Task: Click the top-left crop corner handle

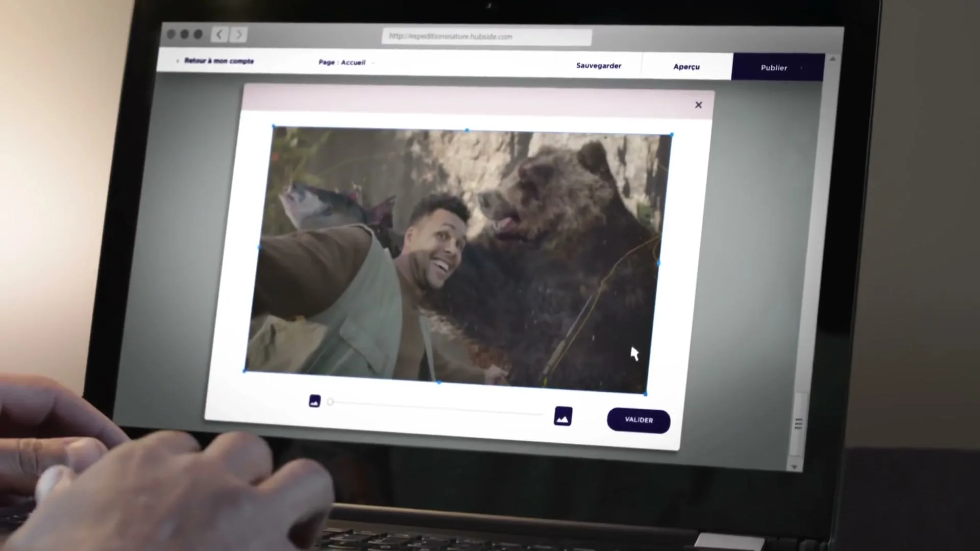Action: click(x=273, y=126)
